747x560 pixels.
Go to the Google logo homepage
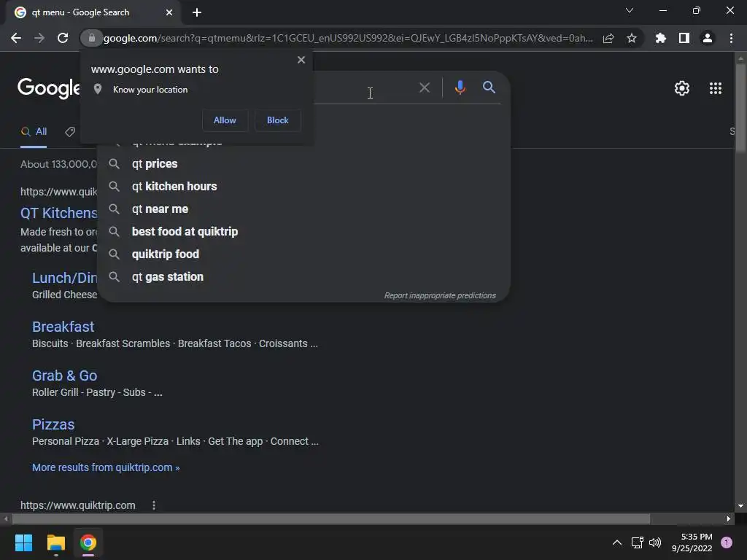tap(49, 87)
